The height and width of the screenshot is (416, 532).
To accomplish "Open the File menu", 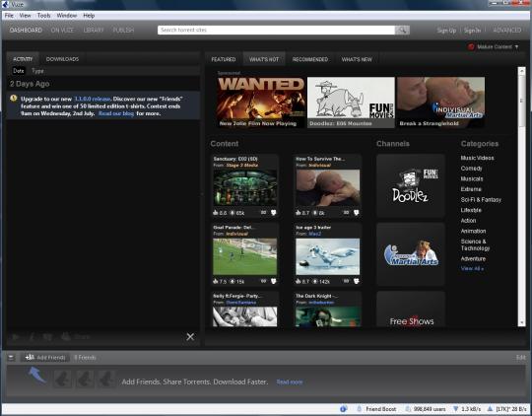I will point(9,16).
